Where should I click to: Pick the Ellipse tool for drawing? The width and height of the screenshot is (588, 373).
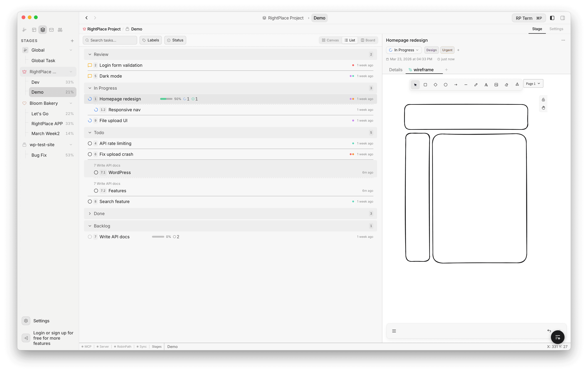tap(446, 85)
